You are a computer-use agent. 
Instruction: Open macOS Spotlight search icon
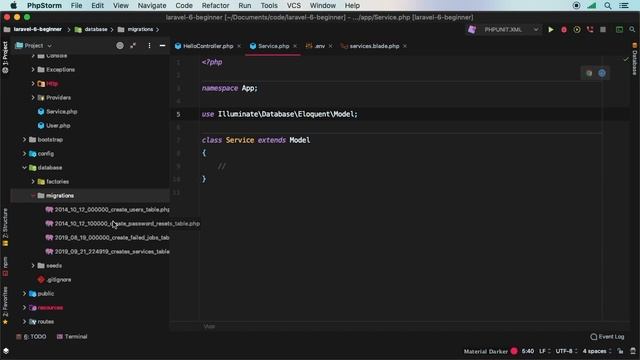[x=608, y=6]
